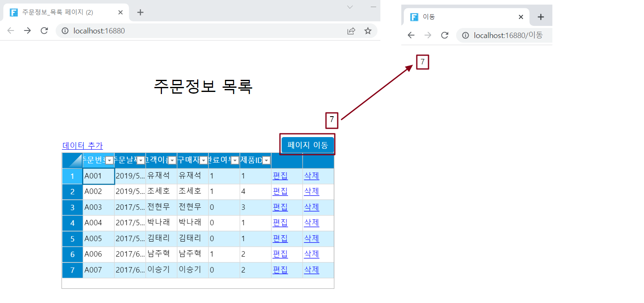Click the reload icon in the left browser

point(44,31)
